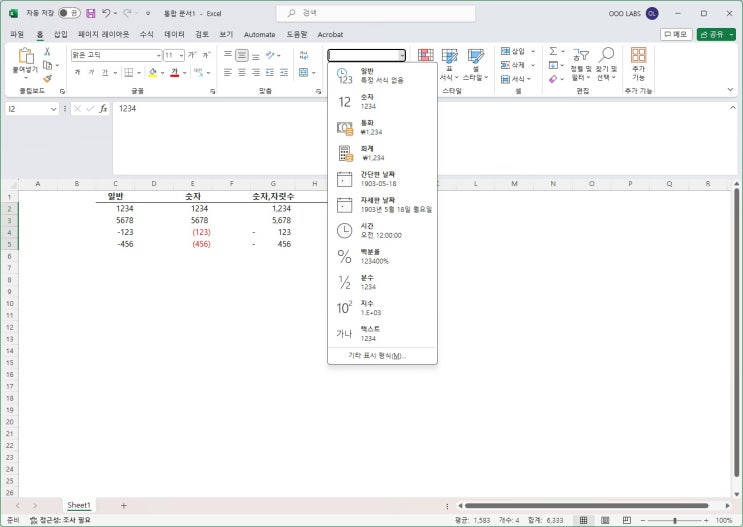
Task: Switch to 페이지 레이아웃 tab
Action: click(104, 34)
